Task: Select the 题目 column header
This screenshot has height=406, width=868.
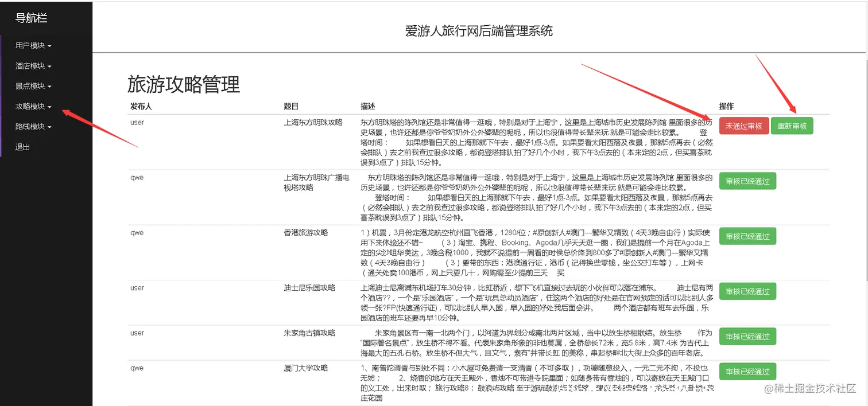Action: pos(291,107)
